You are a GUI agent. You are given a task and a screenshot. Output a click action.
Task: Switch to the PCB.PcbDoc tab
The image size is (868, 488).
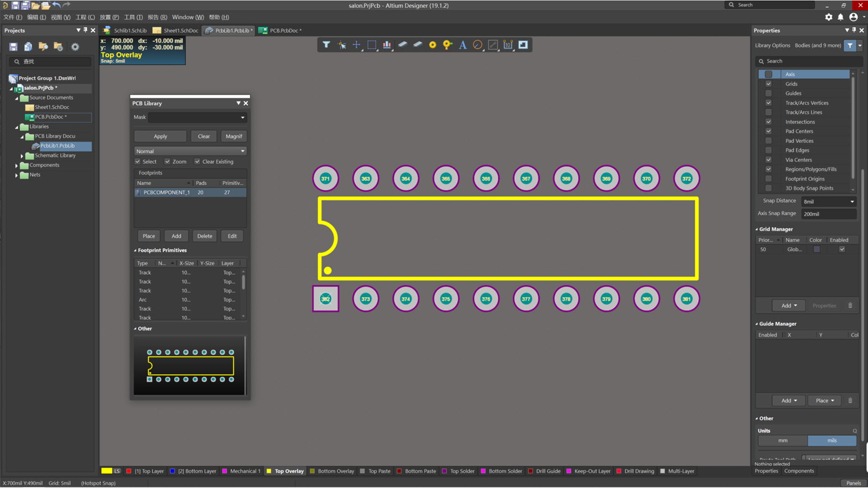(281, 31)
